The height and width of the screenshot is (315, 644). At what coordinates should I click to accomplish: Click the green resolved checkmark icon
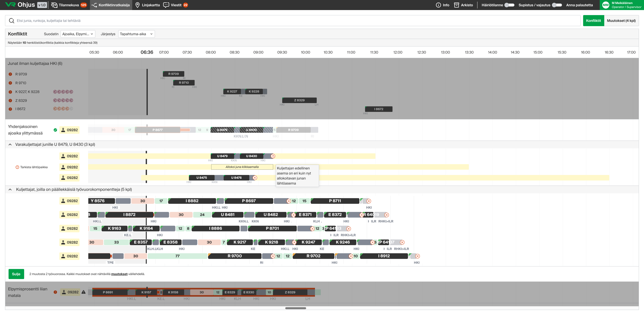(55, 130)
